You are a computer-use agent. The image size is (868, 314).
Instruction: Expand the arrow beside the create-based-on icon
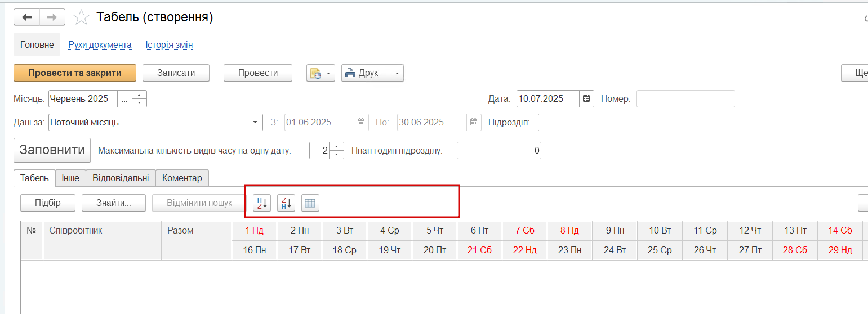click(x=330, y=73)
